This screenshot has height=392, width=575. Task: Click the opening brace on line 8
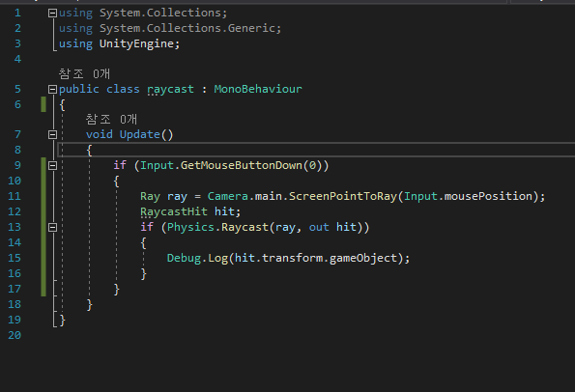[89, 151]
